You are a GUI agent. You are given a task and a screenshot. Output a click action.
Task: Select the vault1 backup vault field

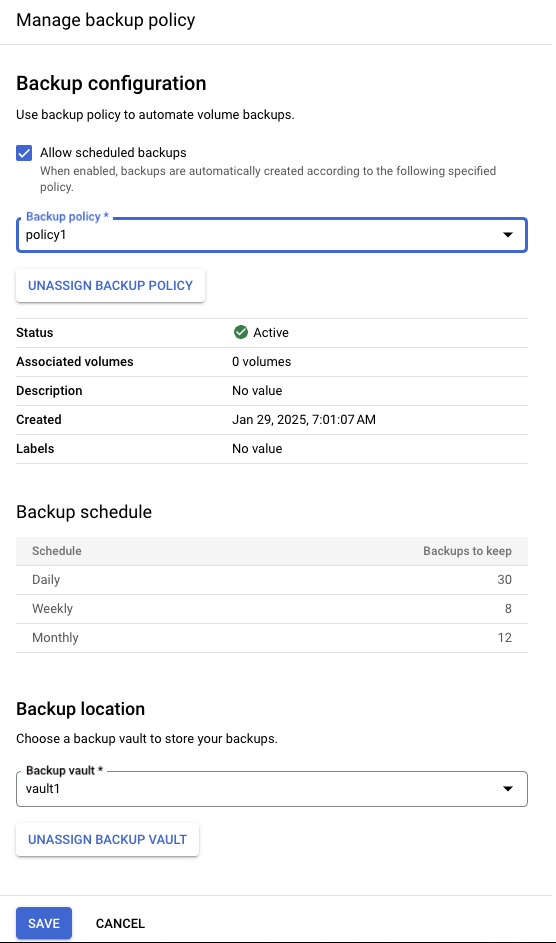tap(272, 788)
